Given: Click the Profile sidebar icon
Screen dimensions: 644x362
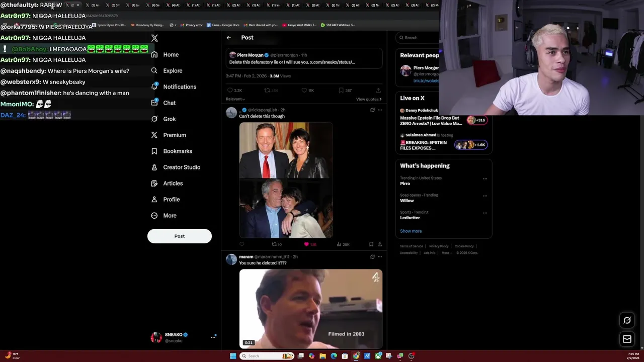Looking at the screenshot, I should coord(154,199).
